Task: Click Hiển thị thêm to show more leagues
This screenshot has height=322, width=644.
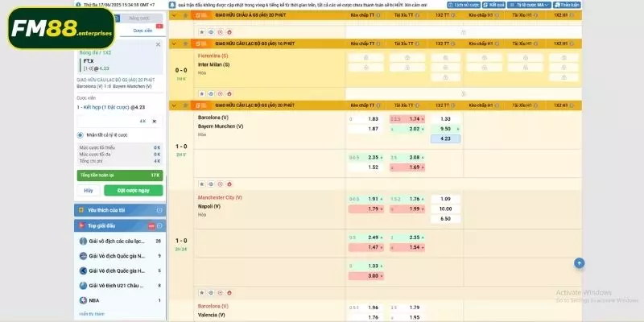Action: [x=92, y=314]
